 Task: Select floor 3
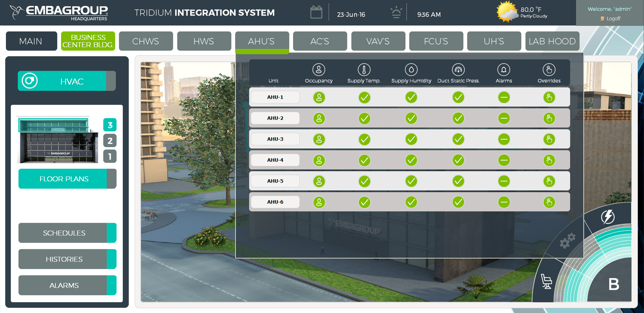click(110, 125)
